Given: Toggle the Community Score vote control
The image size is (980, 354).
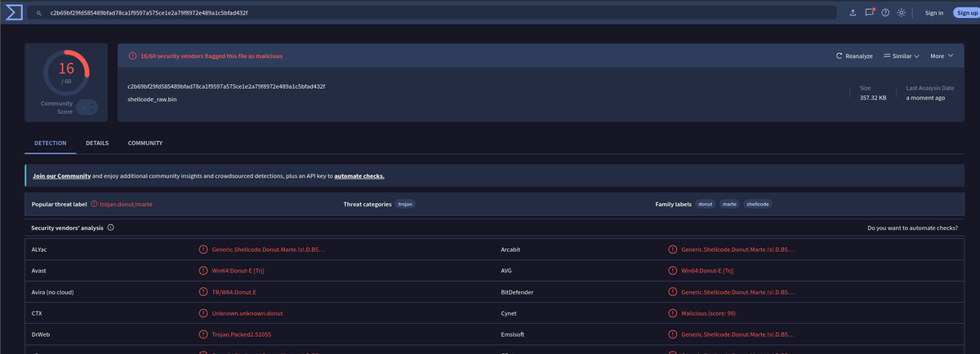Looking at the screenshot, I should tap(87, 107).
